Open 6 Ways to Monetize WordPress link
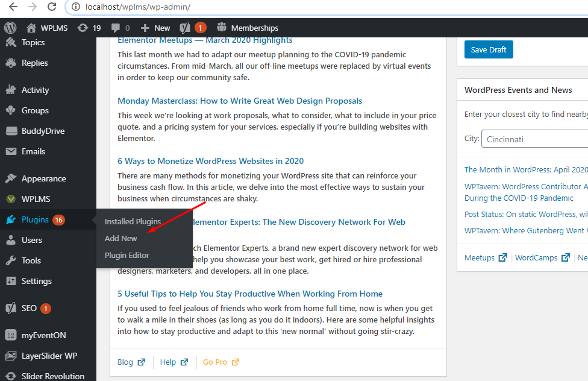 210,161
